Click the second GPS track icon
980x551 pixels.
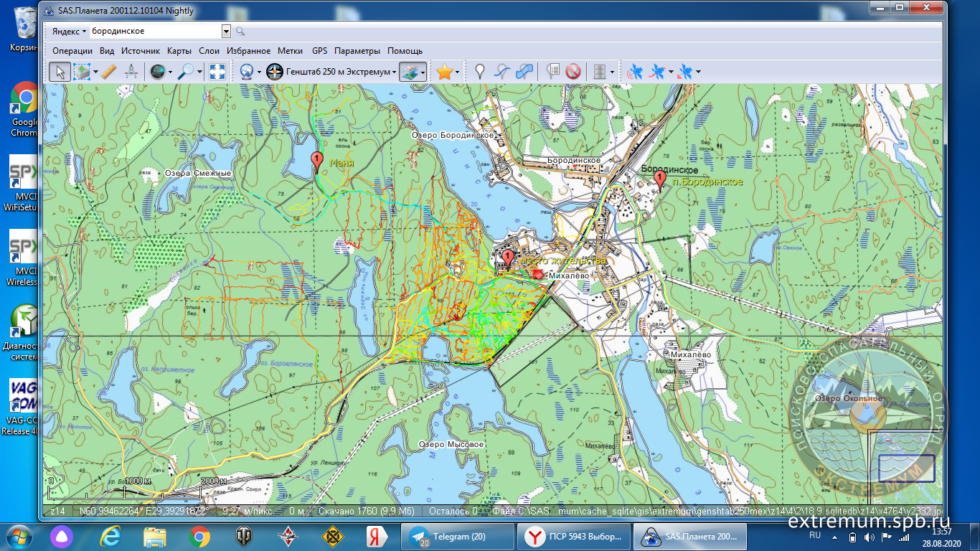(x=656, y=72)
